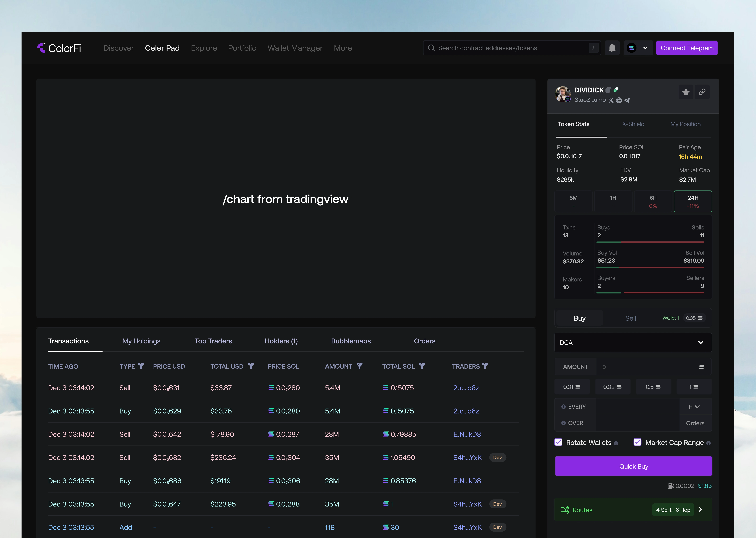Open Wallet 1 selector

pos(671,318)
